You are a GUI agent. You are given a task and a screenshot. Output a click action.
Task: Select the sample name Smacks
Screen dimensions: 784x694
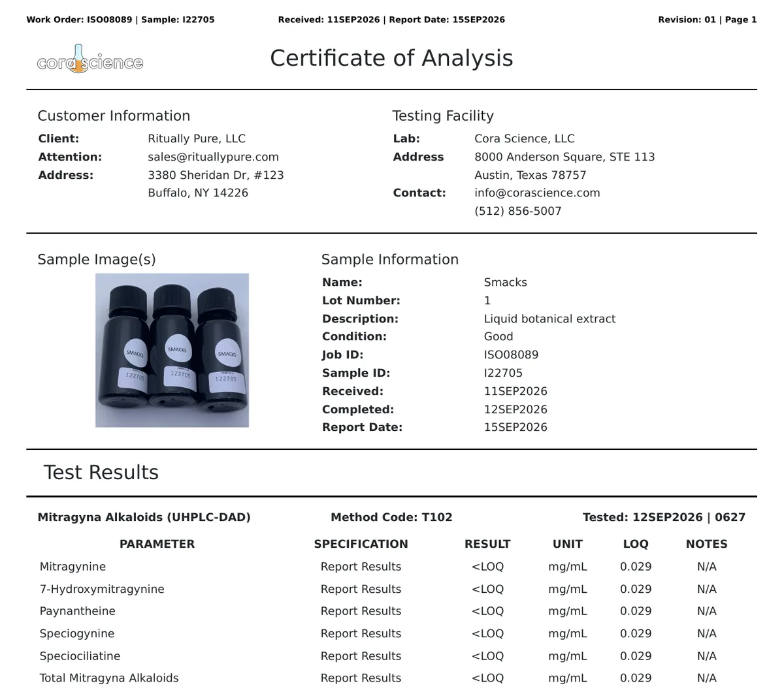pyautogui.click(x=505, y=282)
